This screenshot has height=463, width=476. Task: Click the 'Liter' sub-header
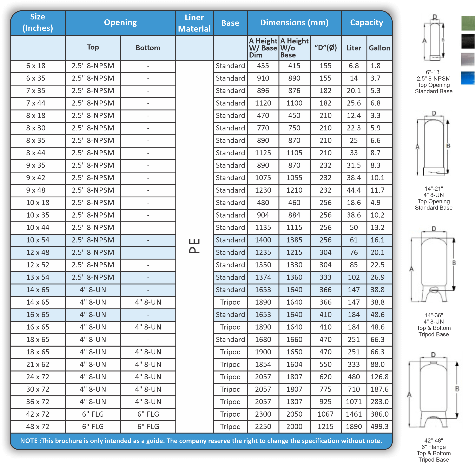pos(354,48)
